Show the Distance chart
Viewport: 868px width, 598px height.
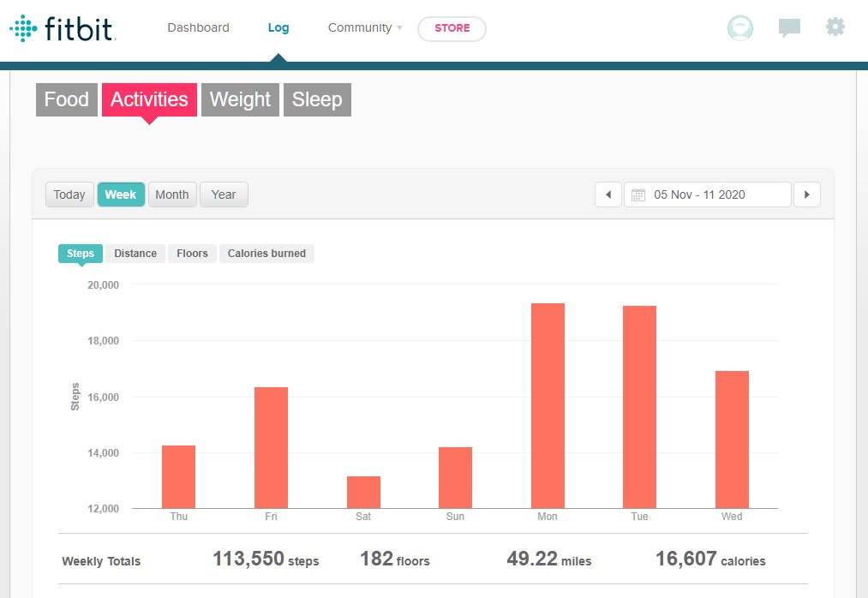click(135, 254)
